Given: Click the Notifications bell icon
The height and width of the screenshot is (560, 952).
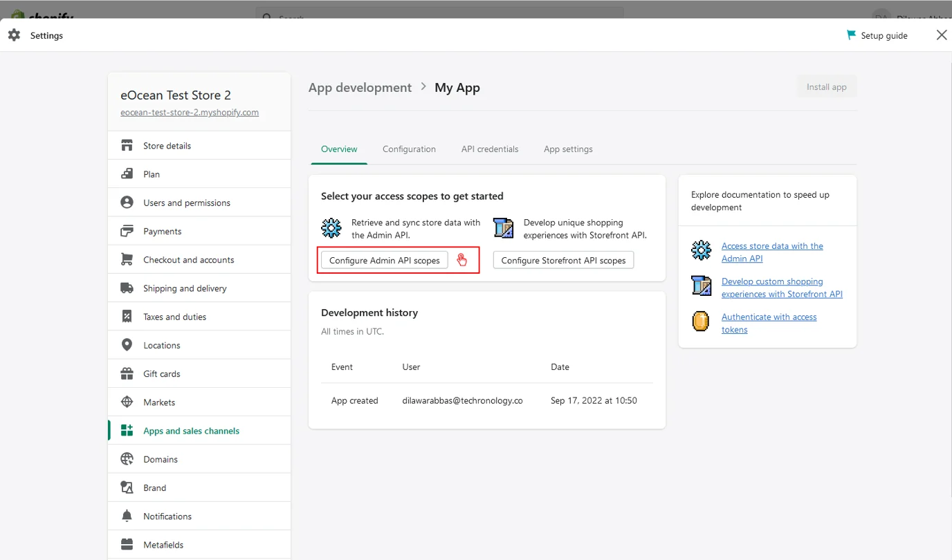Looking at the screenshot, I should coord(127,516).
